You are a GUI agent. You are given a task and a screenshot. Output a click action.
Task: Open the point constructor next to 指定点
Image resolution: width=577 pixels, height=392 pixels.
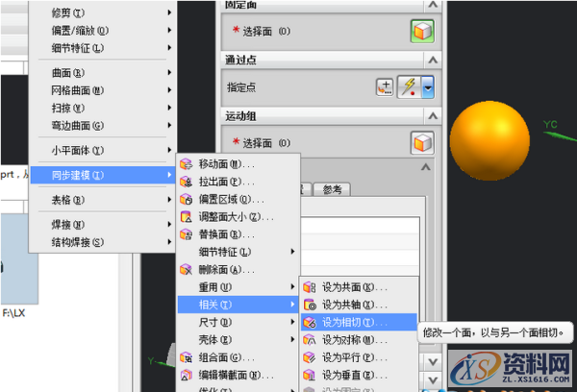point(385,87)
